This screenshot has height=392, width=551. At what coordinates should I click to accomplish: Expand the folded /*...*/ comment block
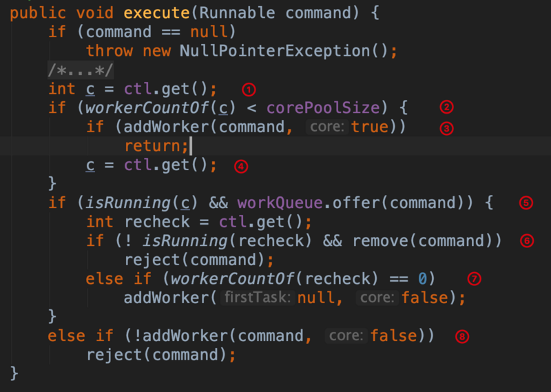coord(81,70)
